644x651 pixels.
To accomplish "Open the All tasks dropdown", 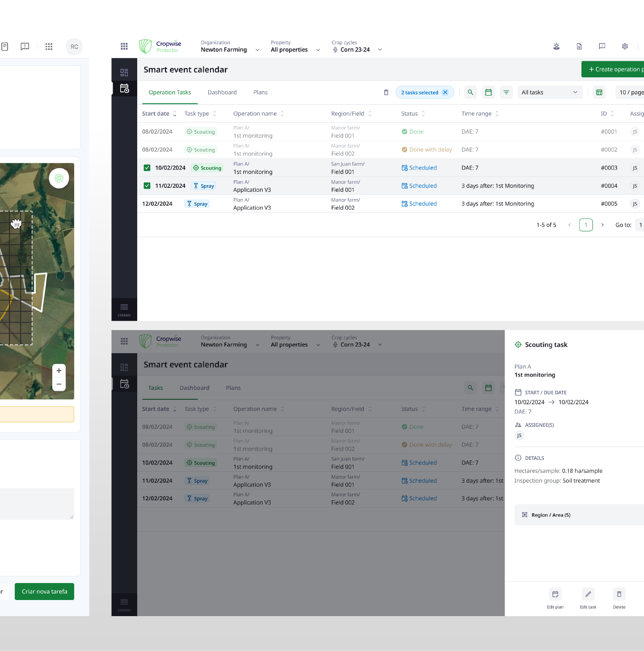I will click(x=549, y=93).
